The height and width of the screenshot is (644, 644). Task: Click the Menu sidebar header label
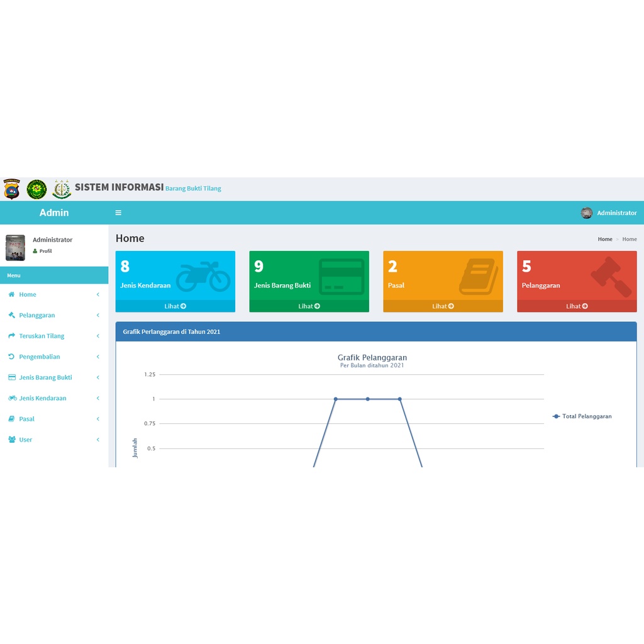click(14, 275)
